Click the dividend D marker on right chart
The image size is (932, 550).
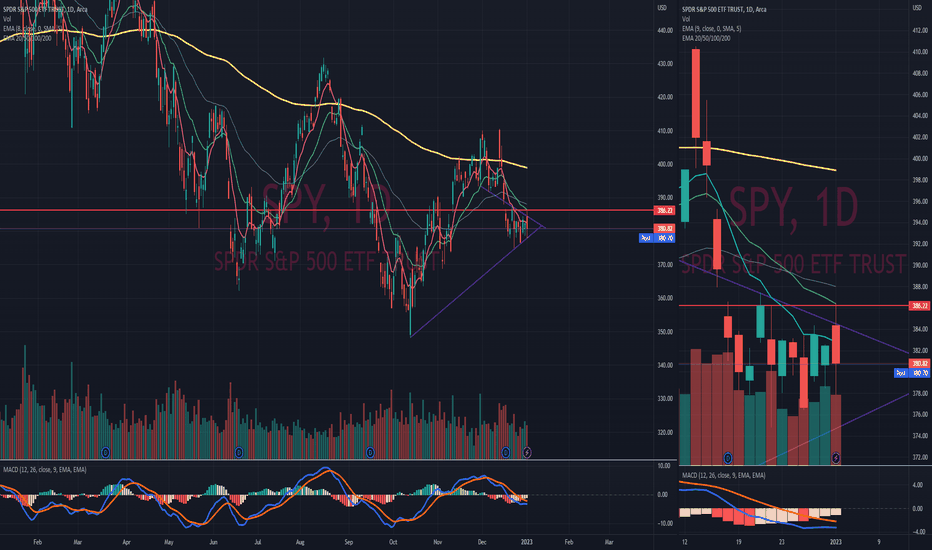click(x=728, y=458)
